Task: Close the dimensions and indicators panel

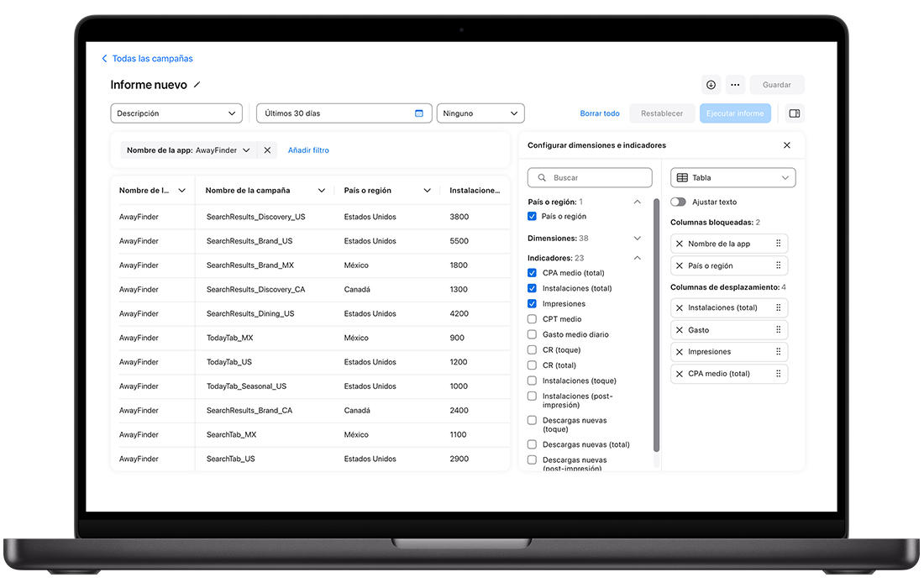Action: [x=787, y=145]
